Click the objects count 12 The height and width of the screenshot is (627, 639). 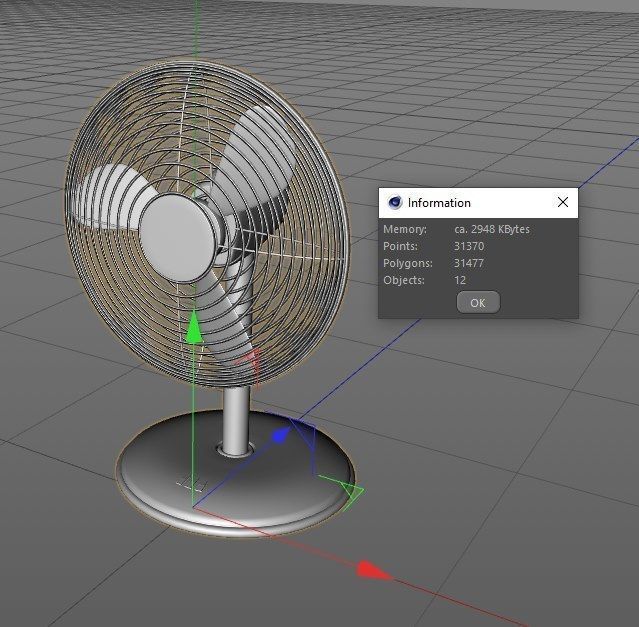tap(460, 280)
